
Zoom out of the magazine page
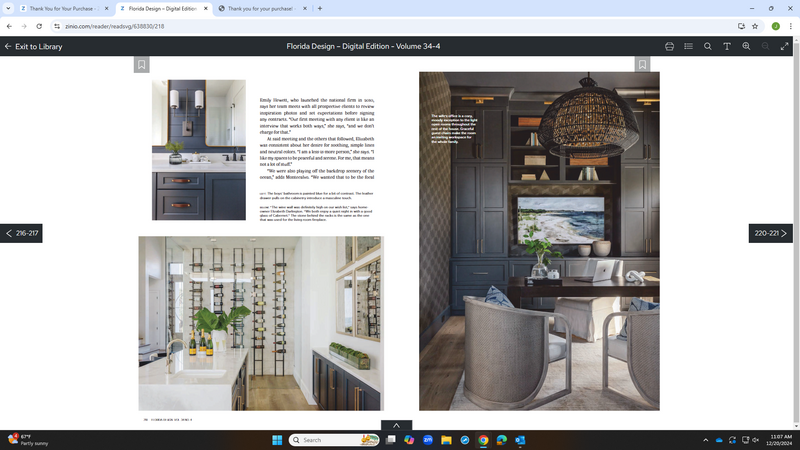click(765, 46)
